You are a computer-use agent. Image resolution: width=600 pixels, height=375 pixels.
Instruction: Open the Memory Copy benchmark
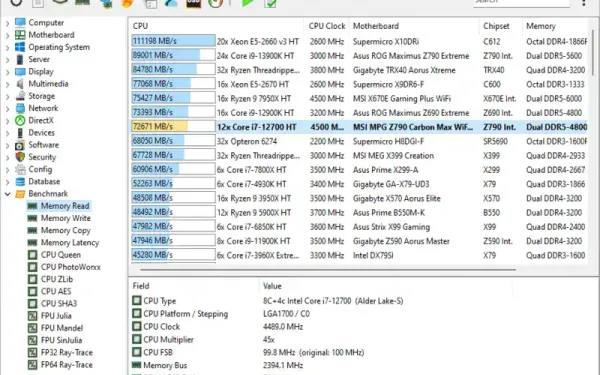[x=59, y=230]
